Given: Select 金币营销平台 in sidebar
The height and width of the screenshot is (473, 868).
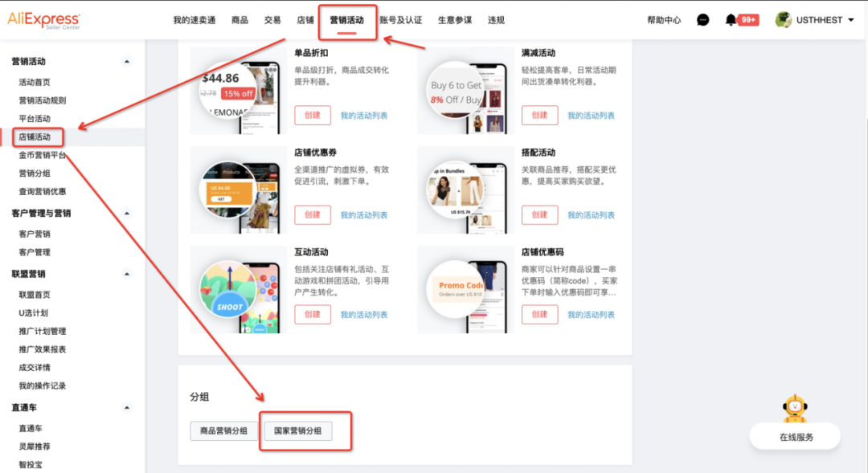Looking at the screenshot, I should point(42,156).
